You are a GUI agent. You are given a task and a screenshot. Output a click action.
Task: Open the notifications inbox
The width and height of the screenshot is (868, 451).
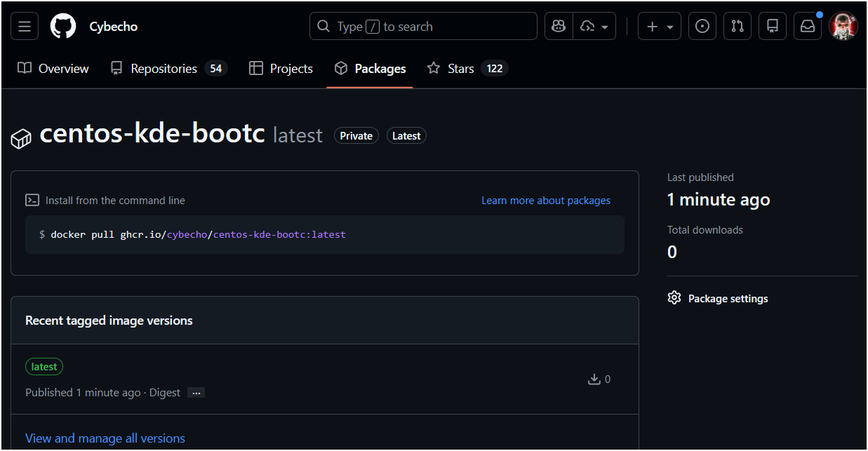point(808,27)
